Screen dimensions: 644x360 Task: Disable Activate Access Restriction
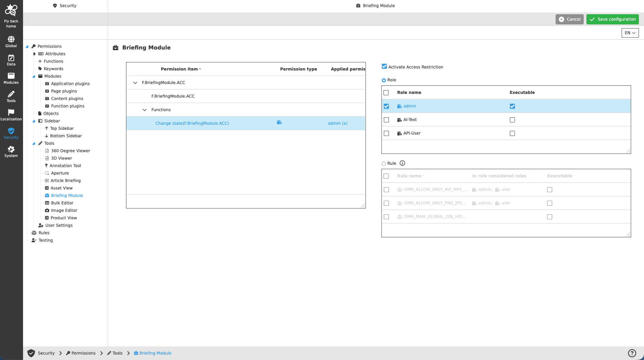click(384, 66)
